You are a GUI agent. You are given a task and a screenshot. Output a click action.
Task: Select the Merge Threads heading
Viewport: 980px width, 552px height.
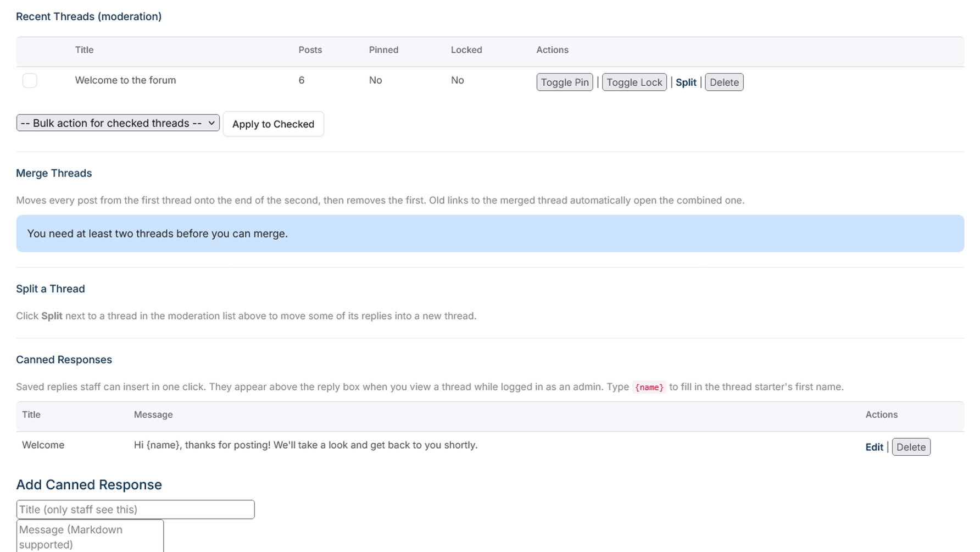pyautogui.click(x=54, y=173)
